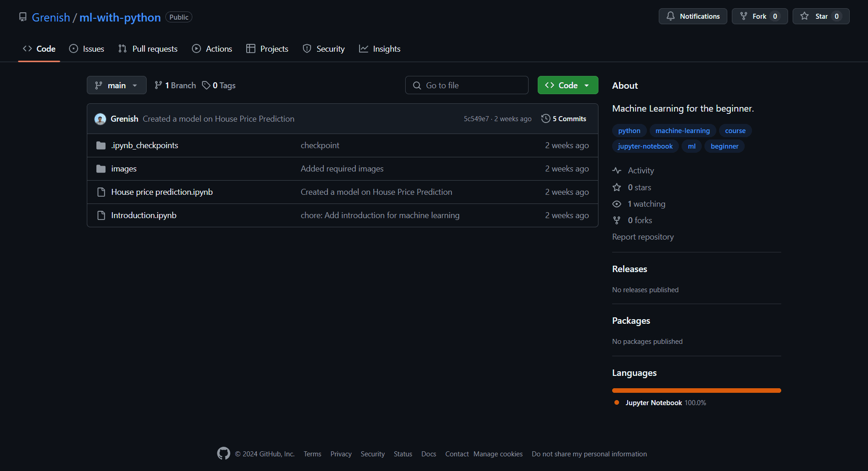Click the Notifications bell button

[693, 16]
